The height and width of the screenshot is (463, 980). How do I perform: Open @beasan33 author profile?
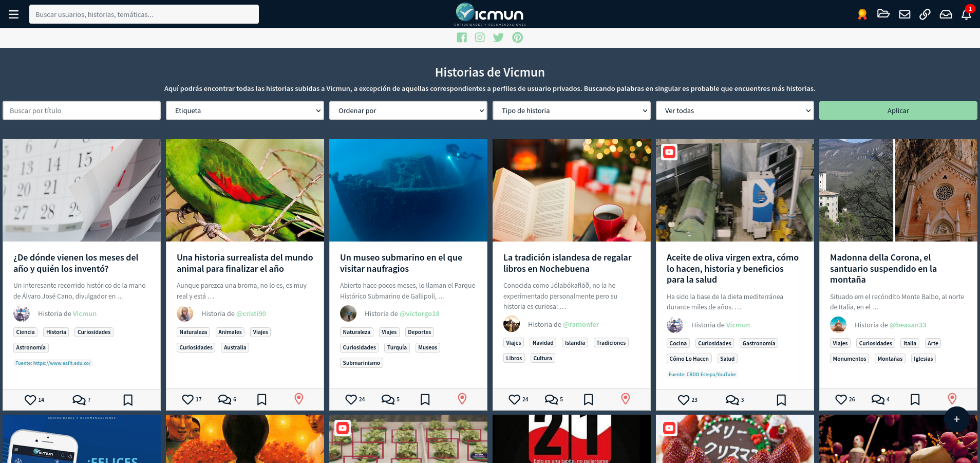(x=908, y=325)
